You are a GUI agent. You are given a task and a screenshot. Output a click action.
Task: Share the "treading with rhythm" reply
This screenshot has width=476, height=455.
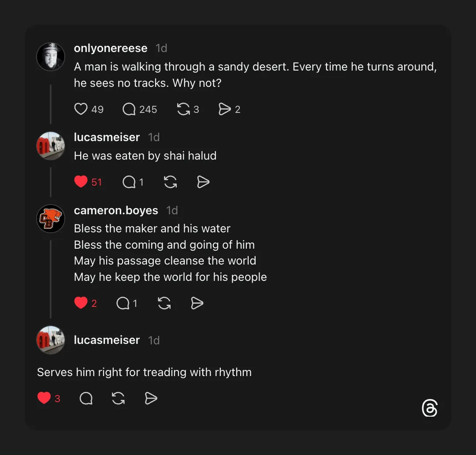151,399
